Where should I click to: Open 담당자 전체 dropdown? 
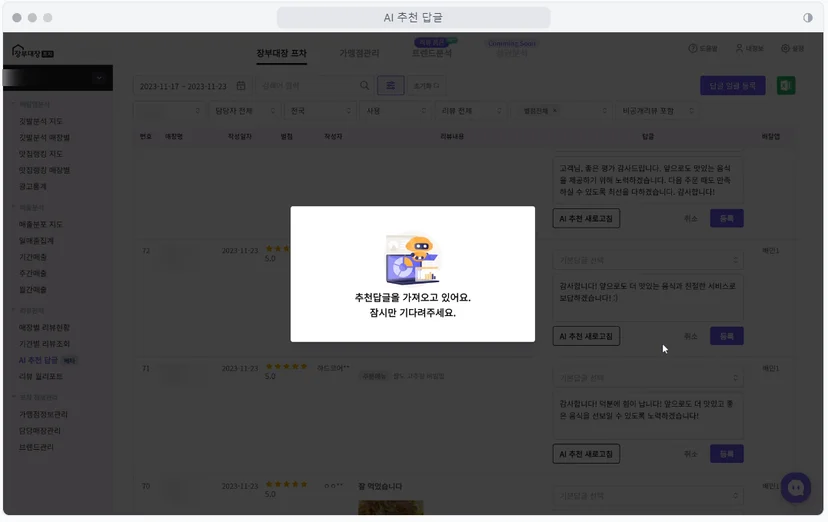244,111
